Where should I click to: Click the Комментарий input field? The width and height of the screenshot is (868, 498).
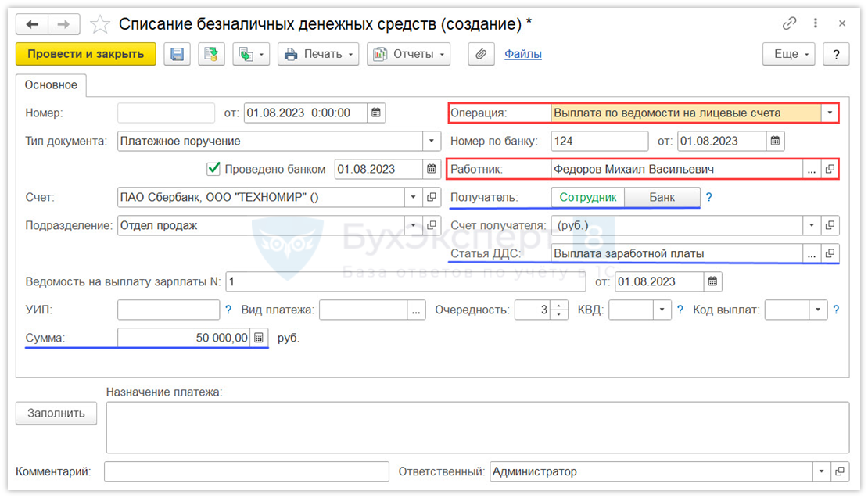tap(247, 471)
